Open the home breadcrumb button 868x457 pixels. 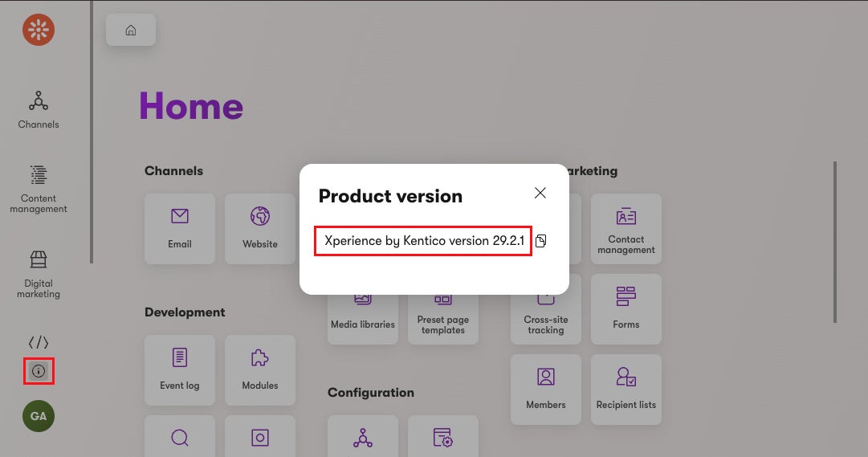(x=131, y=31)
